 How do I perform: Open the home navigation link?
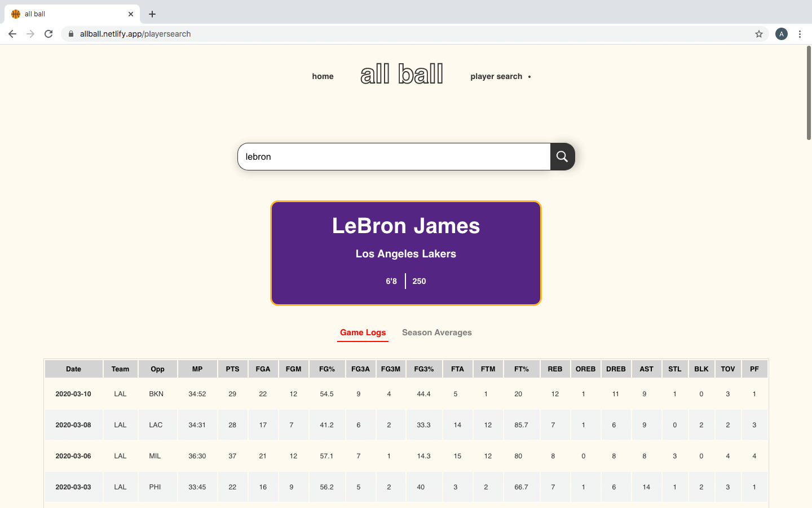pyautogui.click(x=323, y=76)
